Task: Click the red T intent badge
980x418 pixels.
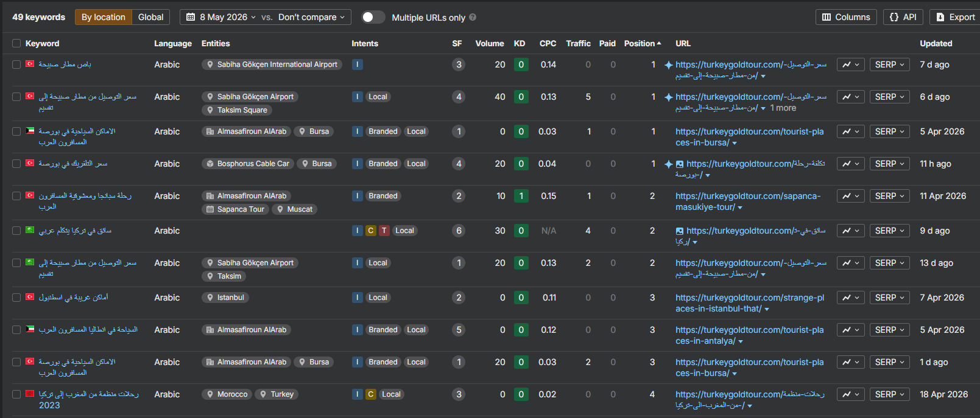Action: pos(384,231)
